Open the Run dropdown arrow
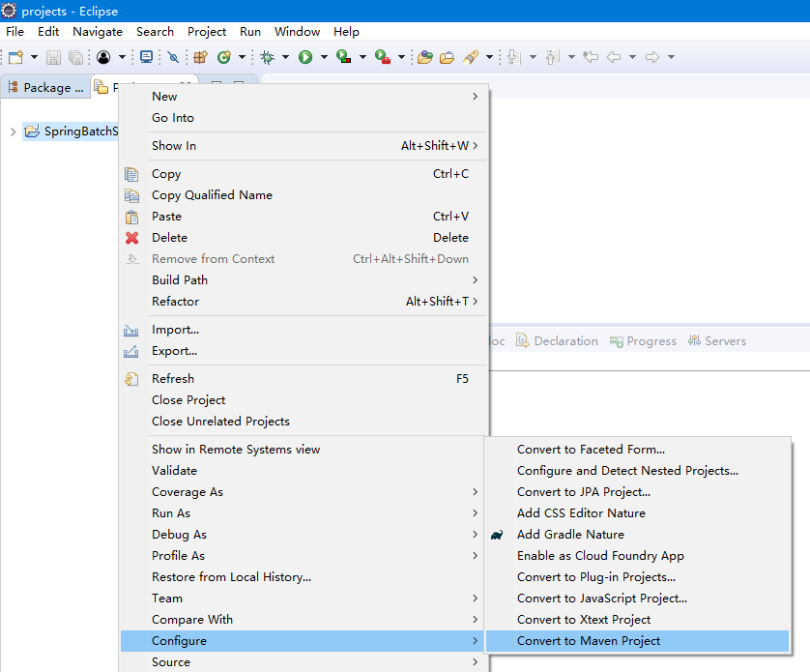The width and height of the screenshot is (810, 672). (324, 57)
